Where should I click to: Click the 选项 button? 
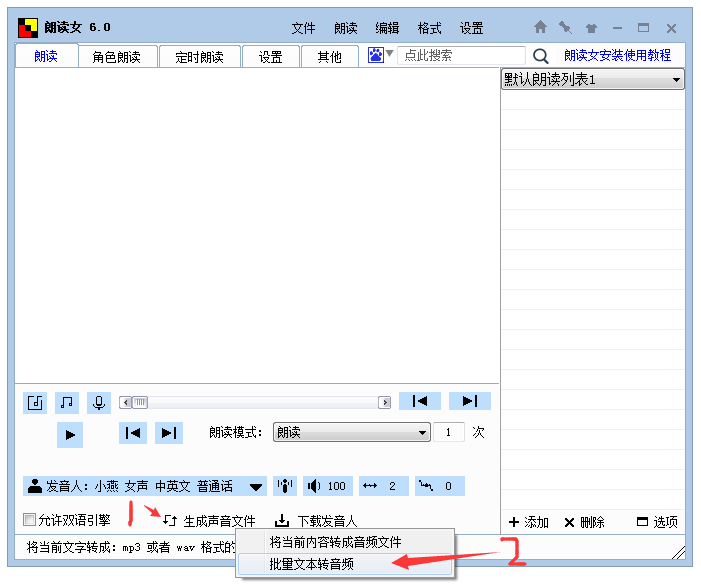tap(657, 522)
